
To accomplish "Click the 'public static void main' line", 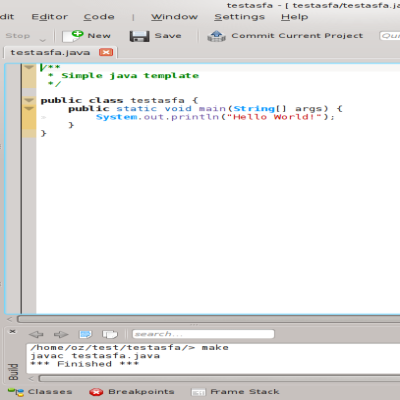I will pyautogui.click(x=205, y=109).
